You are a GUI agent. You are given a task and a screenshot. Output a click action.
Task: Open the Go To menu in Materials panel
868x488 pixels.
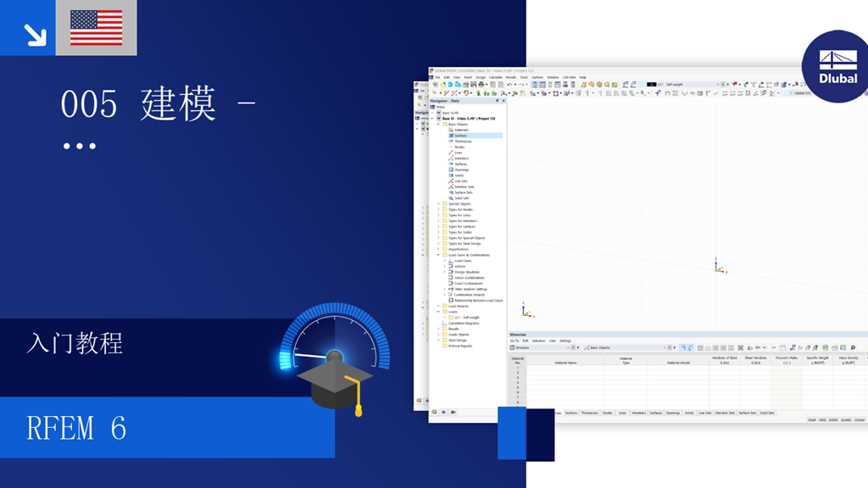[515, 341]
